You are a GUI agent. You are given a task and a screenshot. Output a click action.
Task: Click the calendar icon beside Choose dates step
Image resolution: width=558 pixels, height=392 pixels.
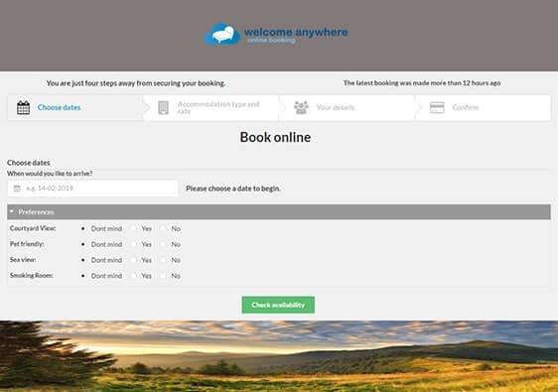[x=24, y=107]
